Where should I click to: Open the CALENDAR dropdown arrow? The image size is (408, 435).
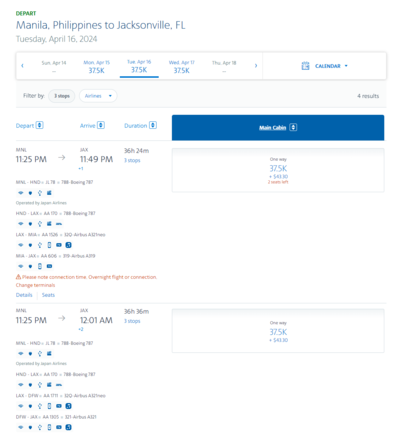pos(346,66)
